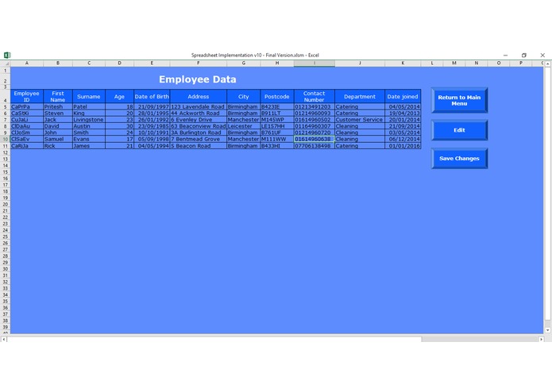This screenshot has height=392, width=552.
Task: Click the Employee ID header cell
Action: pos(27,96)
